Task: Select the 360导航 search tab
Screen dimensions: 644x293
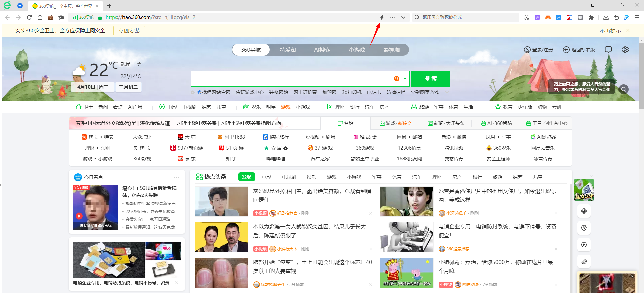Action: pos(251,50)
